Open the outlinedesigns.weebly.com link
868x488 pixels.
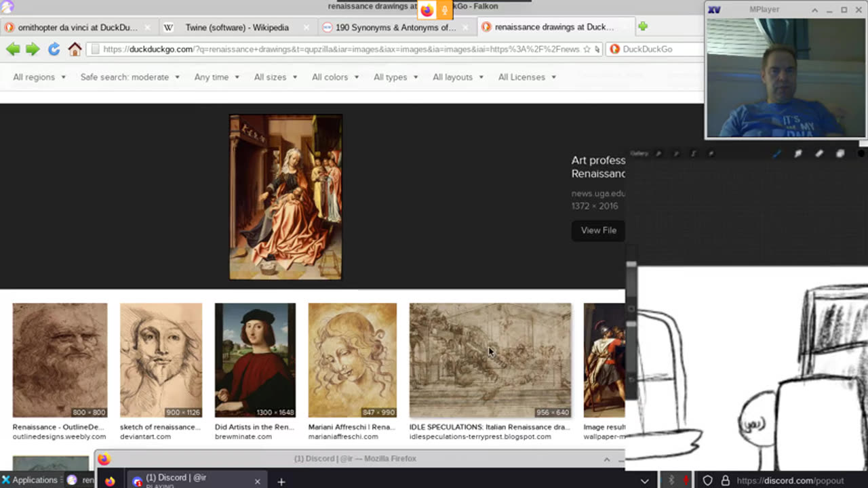click(59, 437)
